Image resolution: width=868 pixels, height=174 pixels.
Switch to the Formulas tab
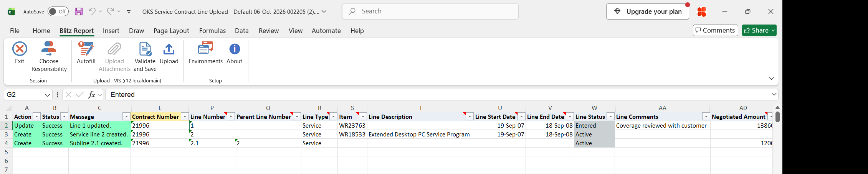pos(212,31)
